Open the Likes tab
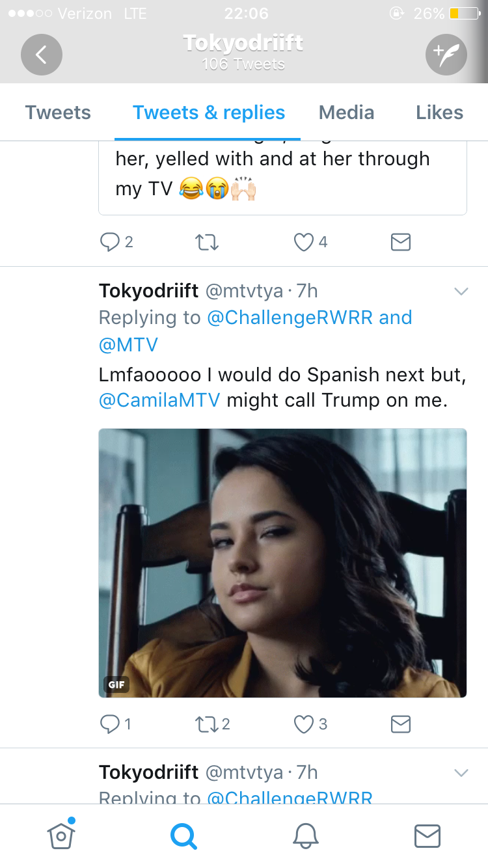Image resolution: width=488 pixels, height=868 pixels. [439, 113]
